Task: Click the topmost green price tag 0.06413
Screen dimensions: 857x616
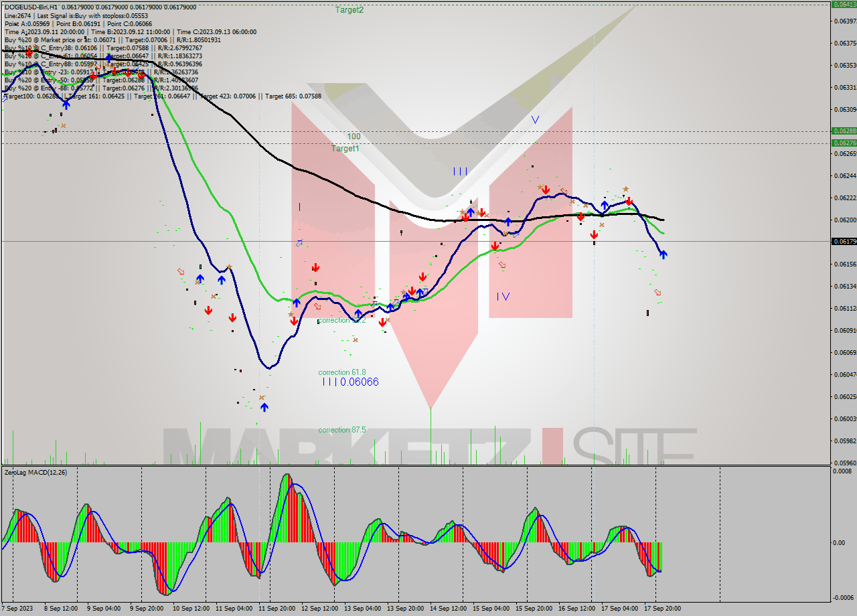Action: click(843, 4)
